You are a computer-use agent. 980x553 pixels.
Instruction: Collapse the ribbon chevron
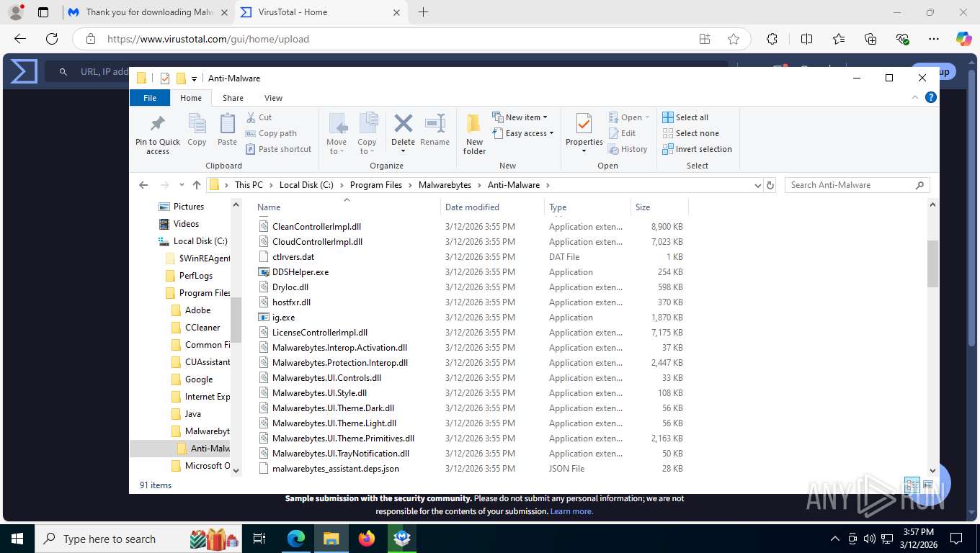click(916, 97)
